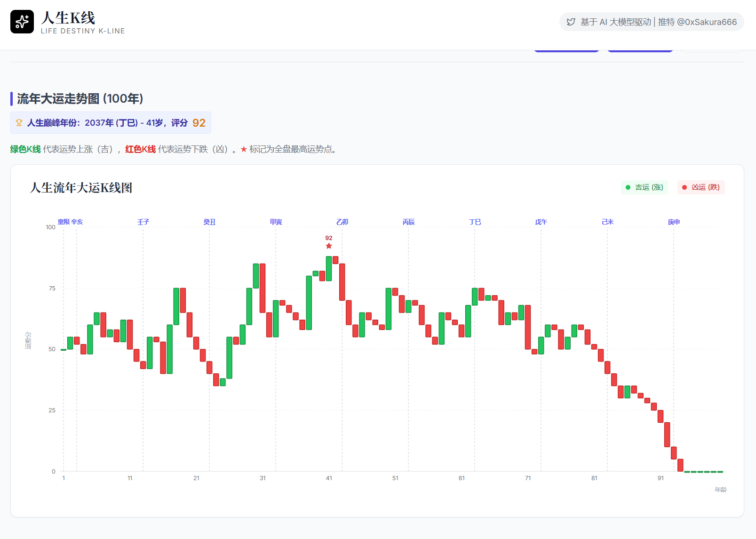Click the 己未 period label
The width and height of the screenshot is (756, 539).
[607, 222]
